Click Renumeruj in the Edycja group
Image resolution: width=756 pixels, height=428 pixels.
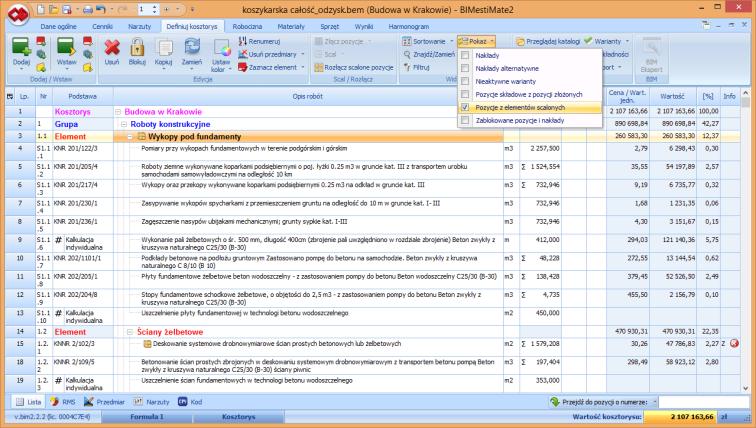pyautogui.click(x=259, y=41)
